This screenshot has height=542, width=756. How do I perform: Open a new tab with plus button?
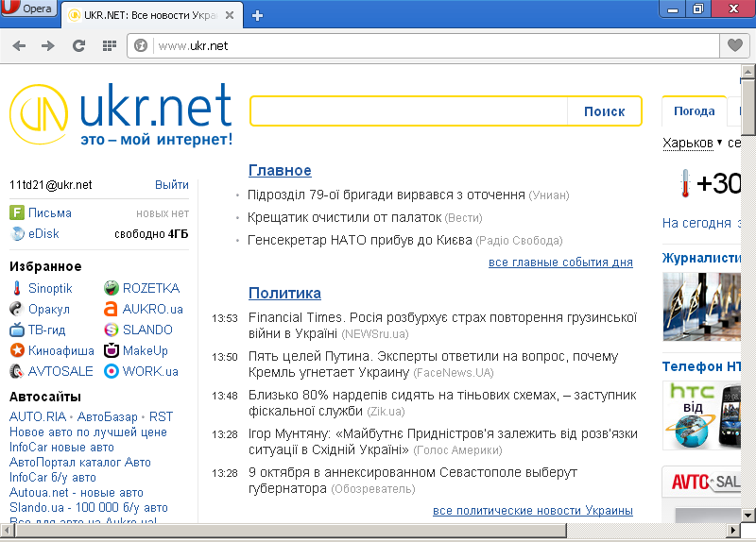(257, 15)
